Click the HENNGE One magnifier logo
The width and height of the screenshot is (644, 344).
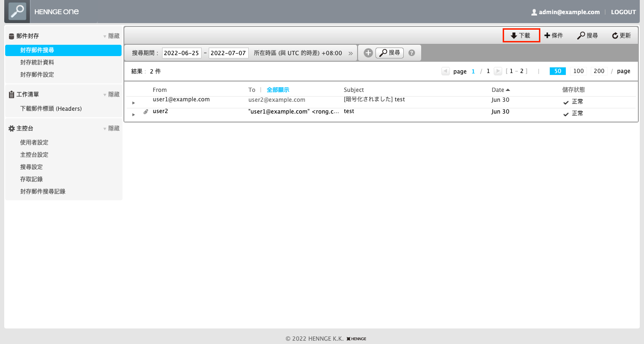(x=17, y=11)
